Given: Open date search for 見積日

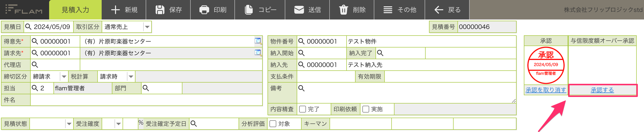Looking at the screenshot, I should [28, 27].
